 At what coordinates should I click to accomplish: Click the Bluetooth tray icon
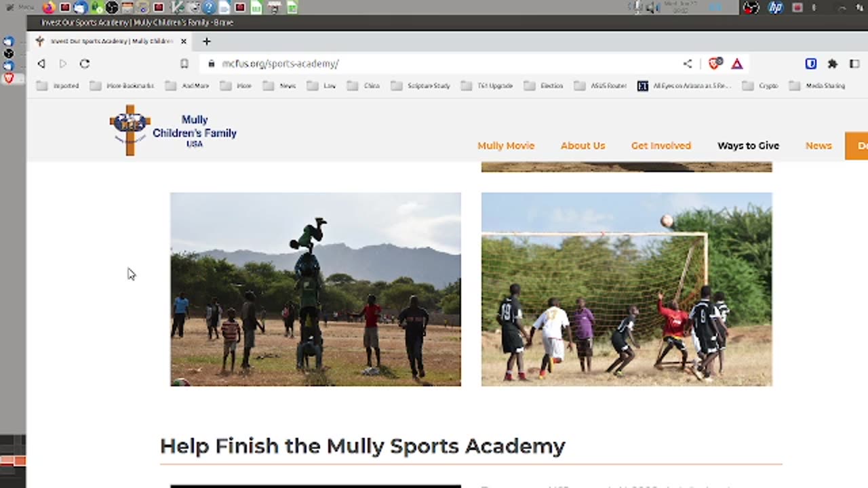point(814,7)
